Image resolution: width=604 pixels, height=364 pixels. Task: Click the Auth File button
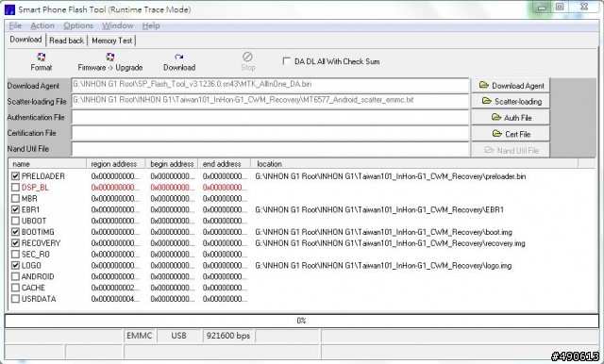(511, 117)
